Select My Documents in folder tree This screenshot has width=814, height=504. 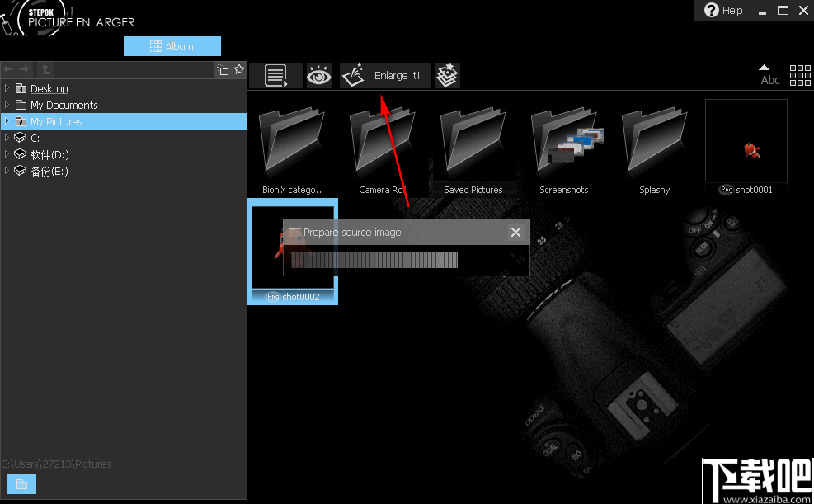[x=64, y=106]
